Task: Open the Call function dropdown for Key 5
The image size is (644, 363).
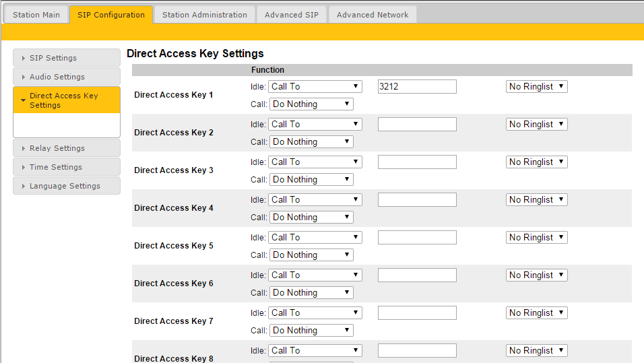Action: pyautogui.click(x=311, y=255)
